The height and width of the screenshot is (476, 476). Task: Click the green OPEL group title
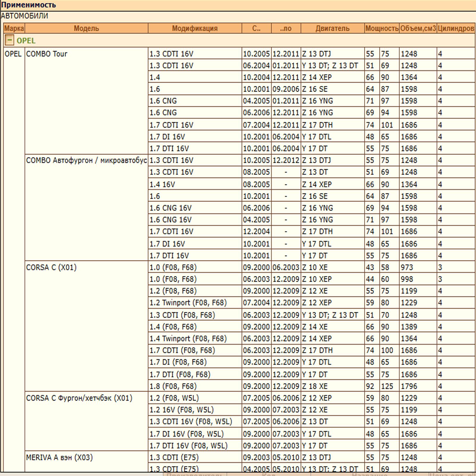26,41
